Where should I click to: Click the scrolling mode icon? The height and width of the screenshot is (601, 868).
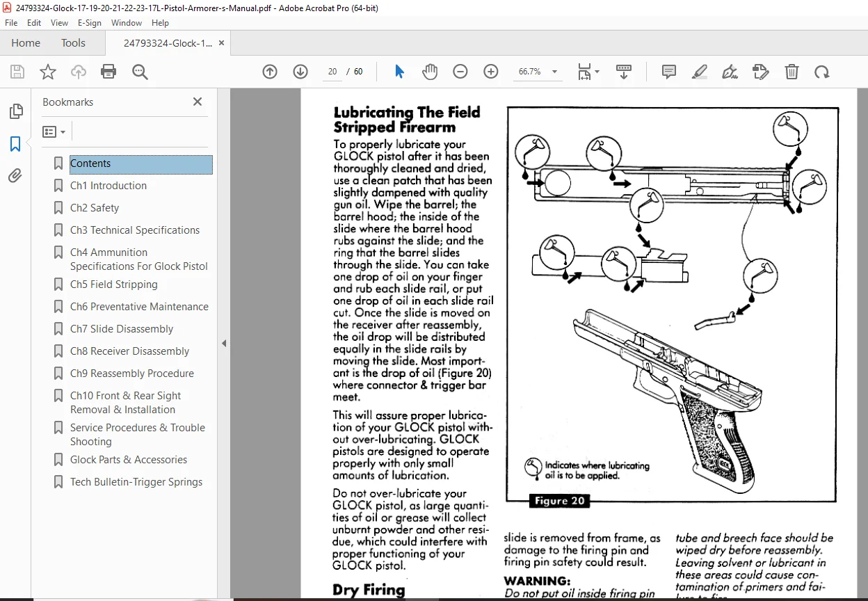click(624, 72)
